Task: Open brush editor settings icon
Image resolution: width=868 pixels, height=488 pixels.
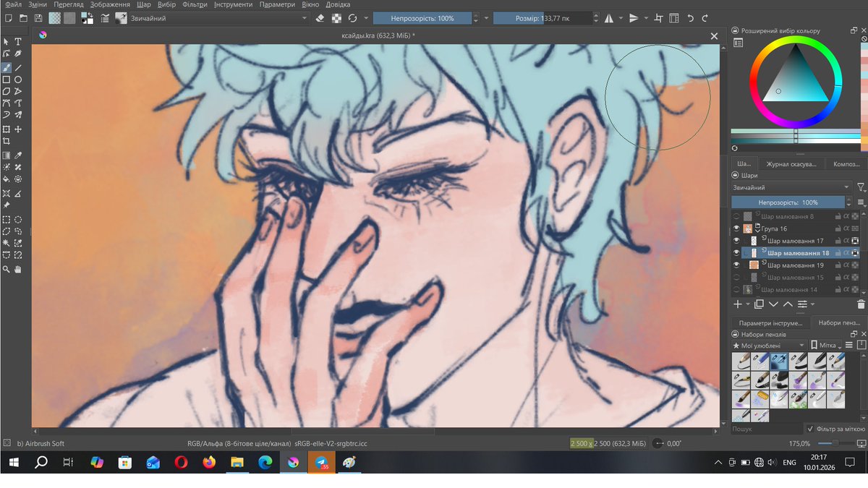Action: pos(106,18)
